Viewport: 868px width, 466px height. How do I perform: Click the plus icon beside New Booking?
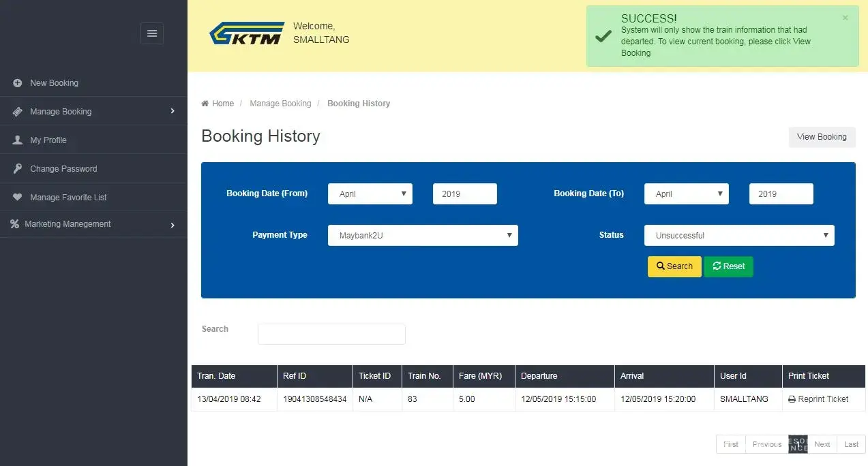[18, 83]
